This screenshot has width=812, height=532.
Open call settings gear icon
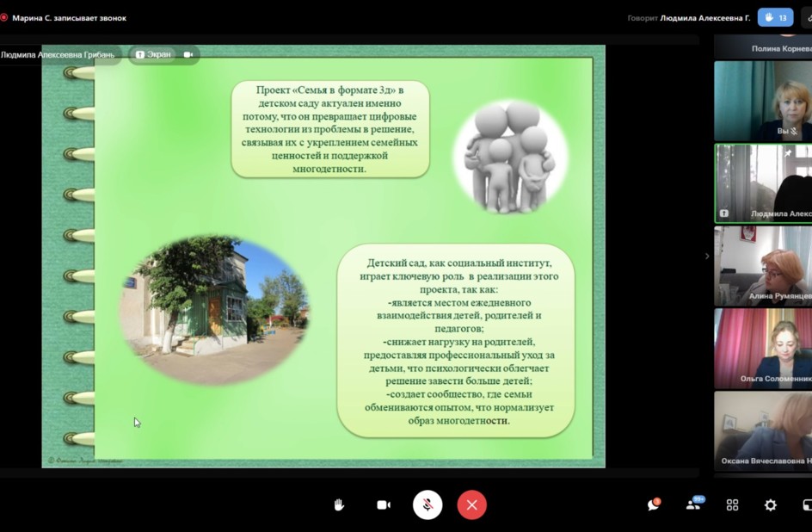tap(771, 505)
